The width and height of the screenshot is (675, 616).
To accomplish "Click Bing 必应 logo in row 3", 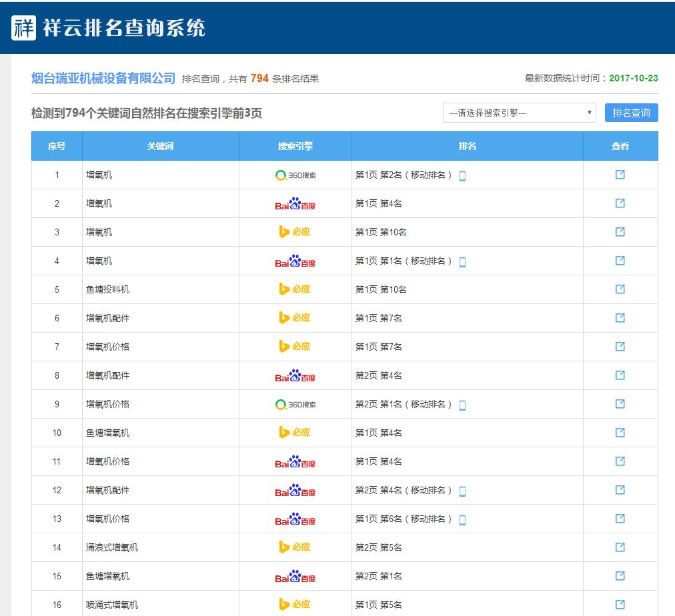I will click(x=295, y=232).
